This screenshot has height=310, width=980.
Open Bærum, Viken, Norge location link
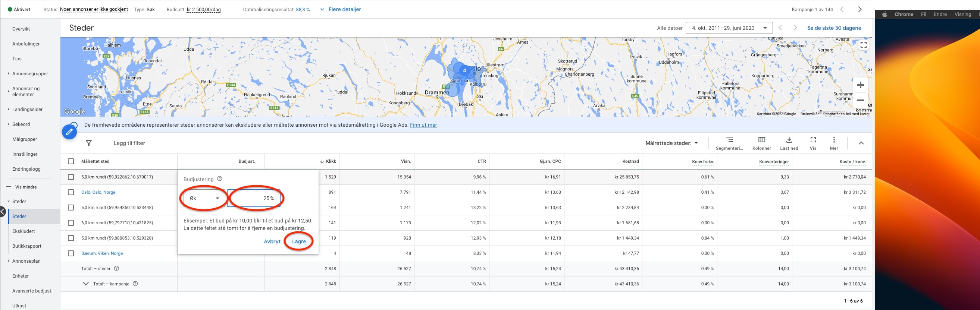click(x=102, y=253)
